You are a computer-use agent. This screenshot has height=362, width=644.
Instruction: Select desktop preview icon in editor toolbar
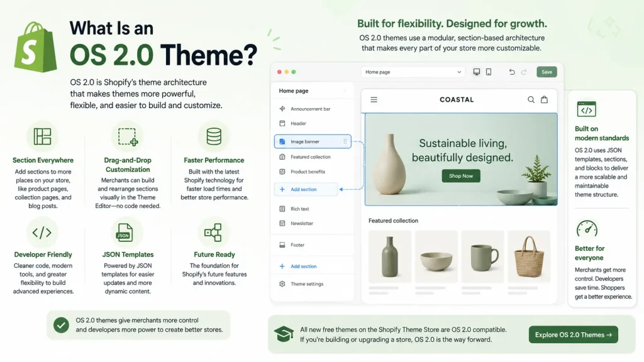pyautogui.click(x=477, y=72)
